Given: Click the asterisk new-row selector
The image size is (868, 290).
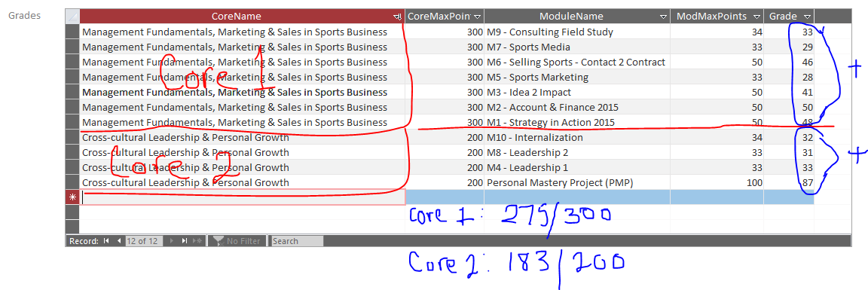Looking at the screenshot, I should click(x=72, y=197).
